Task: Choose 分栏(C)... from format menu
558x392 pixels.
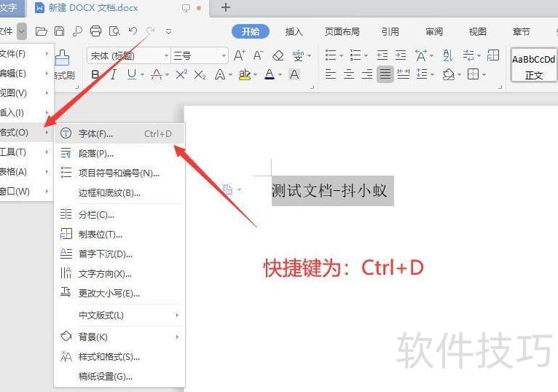Action: click(119, 215)
